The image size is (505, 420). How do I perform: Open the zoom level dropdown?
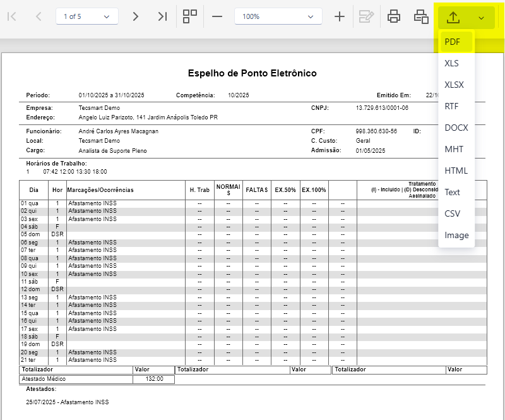point(278,16)
